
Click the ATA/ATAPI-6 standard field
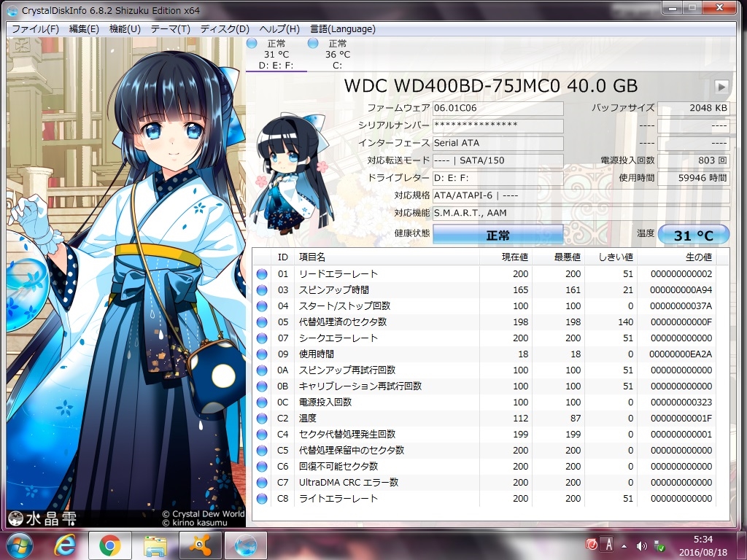(581, 195)
